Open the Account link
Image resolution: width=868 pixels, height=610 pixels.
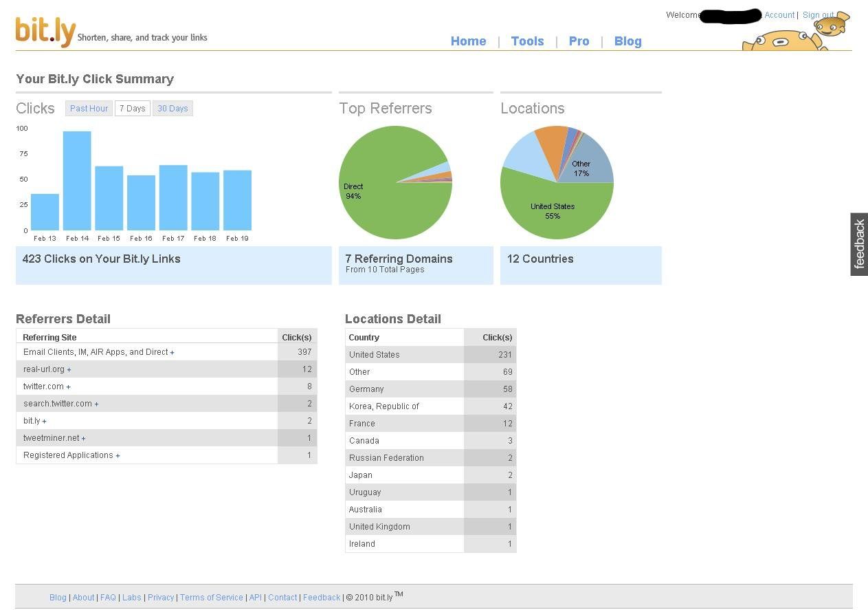coord(779,15)
